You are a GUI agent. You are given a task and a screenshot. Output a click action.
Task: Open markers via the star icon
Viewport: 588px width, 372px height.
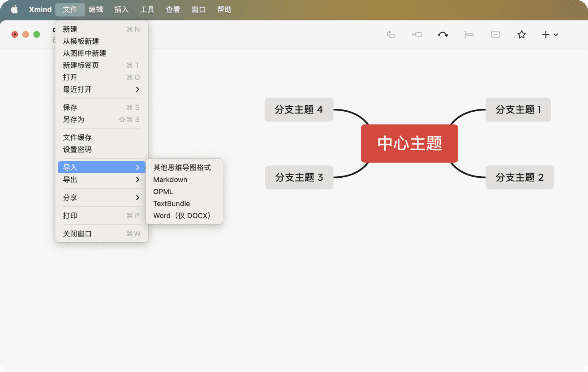click(521, 34)
